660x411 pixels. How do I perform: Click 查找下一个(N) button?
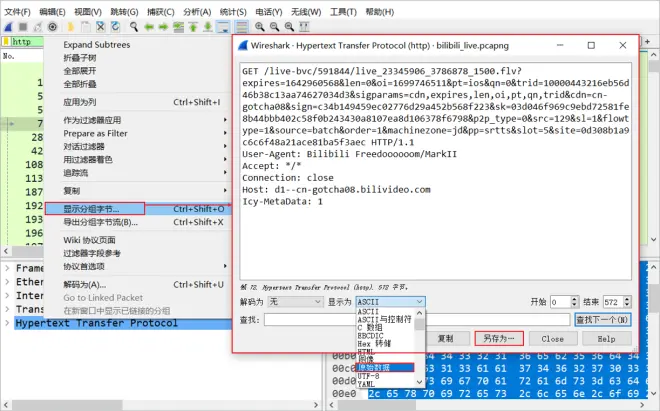[x=602, y=320]
